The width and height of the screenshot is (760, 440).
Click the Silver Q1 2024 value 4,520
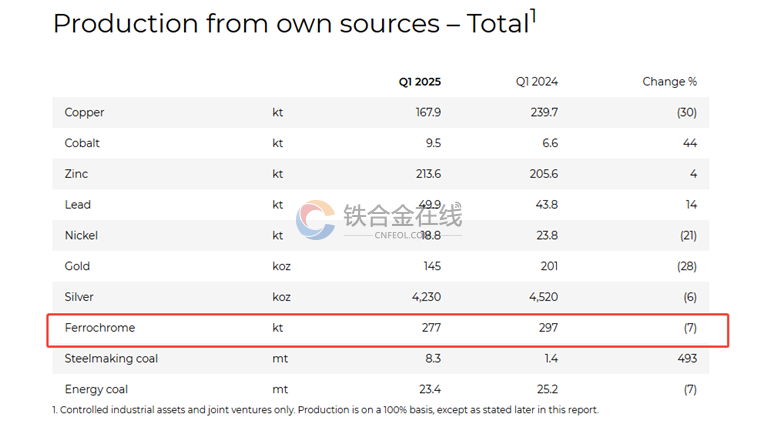pyautogui.click(x=543, y=297)
